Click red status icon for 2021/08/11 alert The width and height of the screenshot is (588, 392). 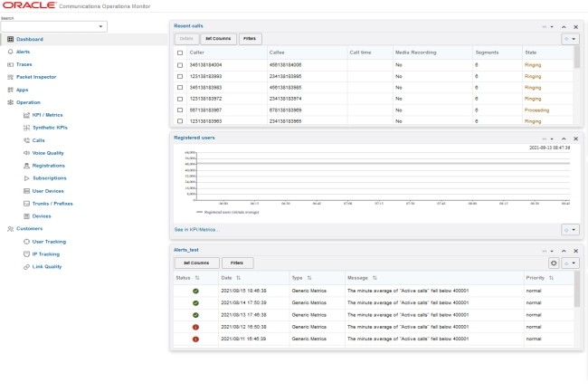[195, 339]
